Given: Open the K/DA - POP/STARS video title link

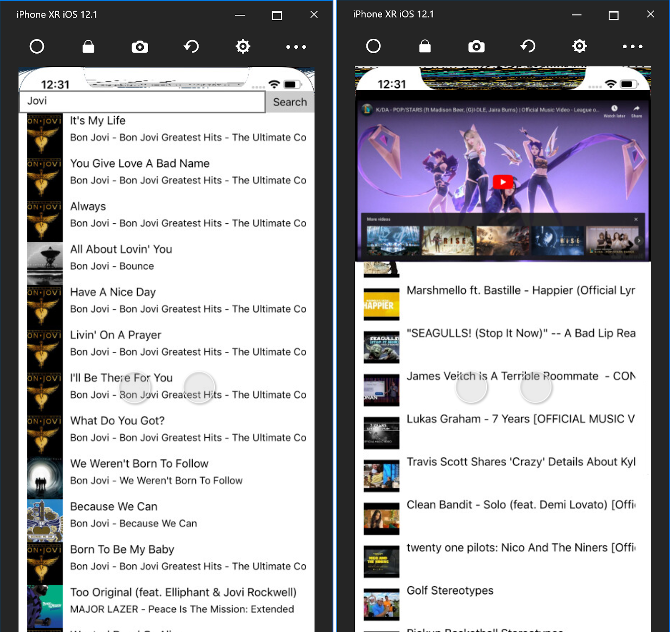Looking at the screenshot, I should 487,110.
